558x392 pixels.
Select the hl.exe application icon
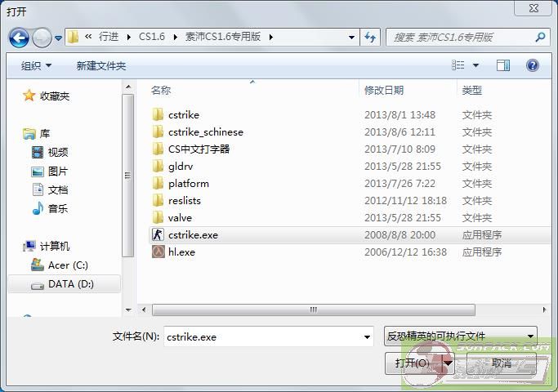click(x=158, y=252)
